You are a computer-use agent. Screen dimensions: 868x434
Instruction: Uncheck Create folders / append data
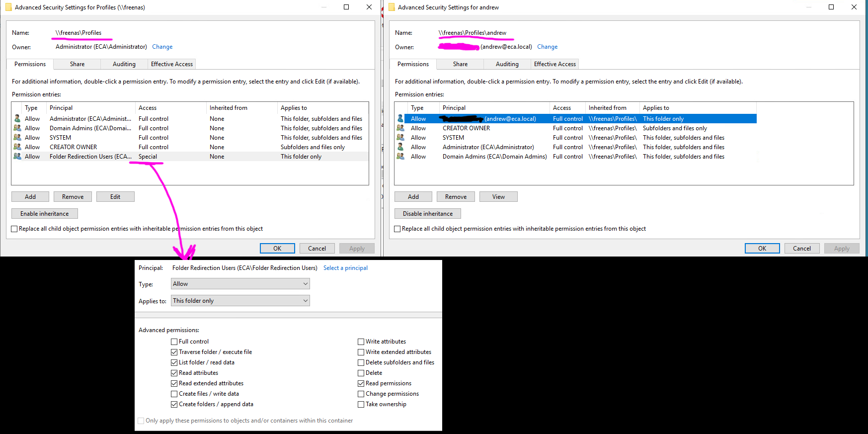coord(174,404)
